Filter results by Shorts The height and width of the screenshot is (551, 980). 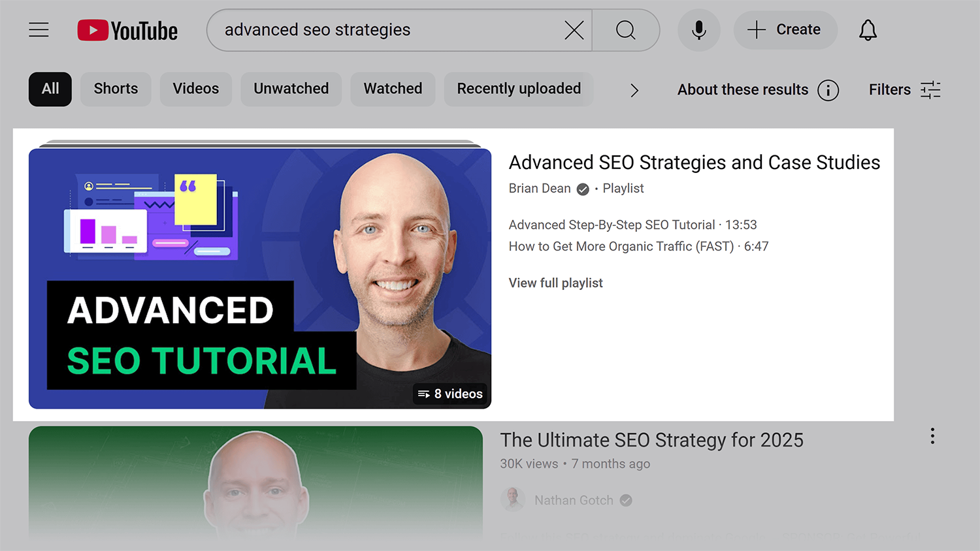pos(116,89)
